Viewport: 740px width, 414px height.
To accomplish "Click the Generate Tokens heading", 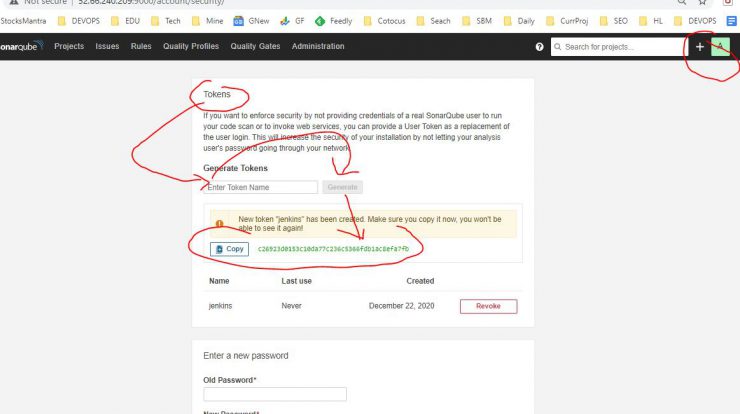I will 235,168.
